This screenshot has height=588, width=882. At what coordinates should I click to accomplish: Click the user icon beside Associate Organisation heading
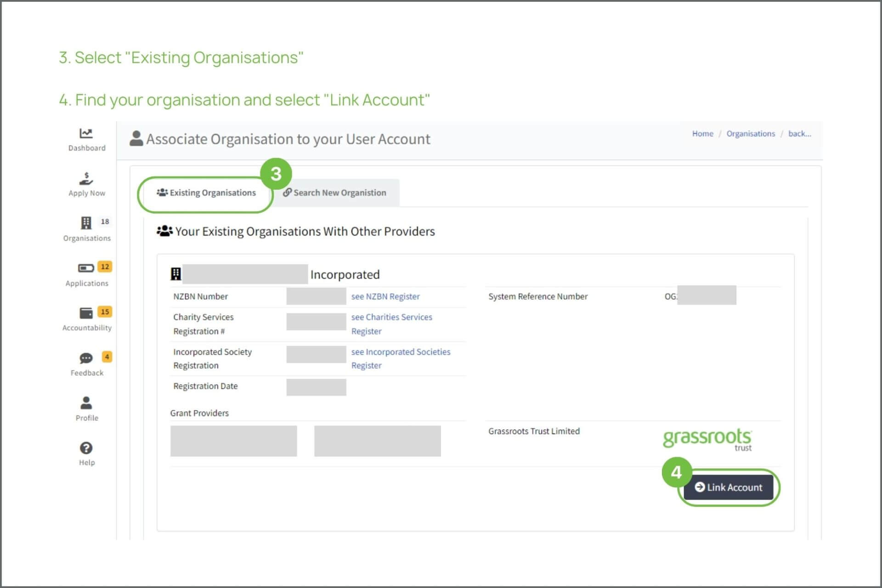pyautogui.click(x=136, y=138)
